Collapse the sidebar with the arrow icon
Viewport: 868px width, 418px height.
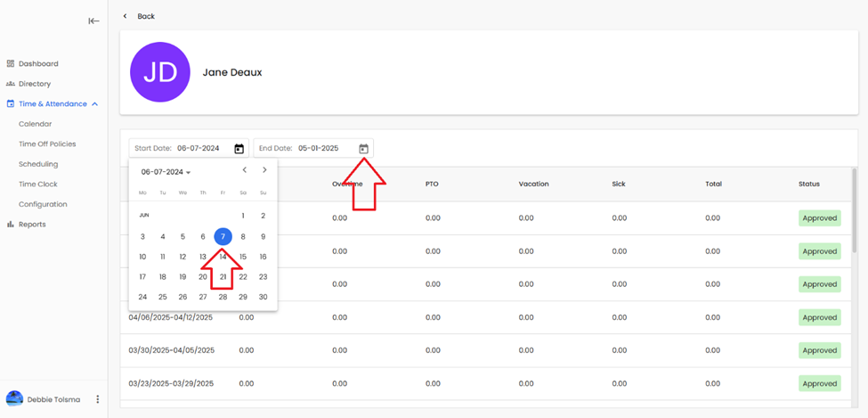point(93,20)
